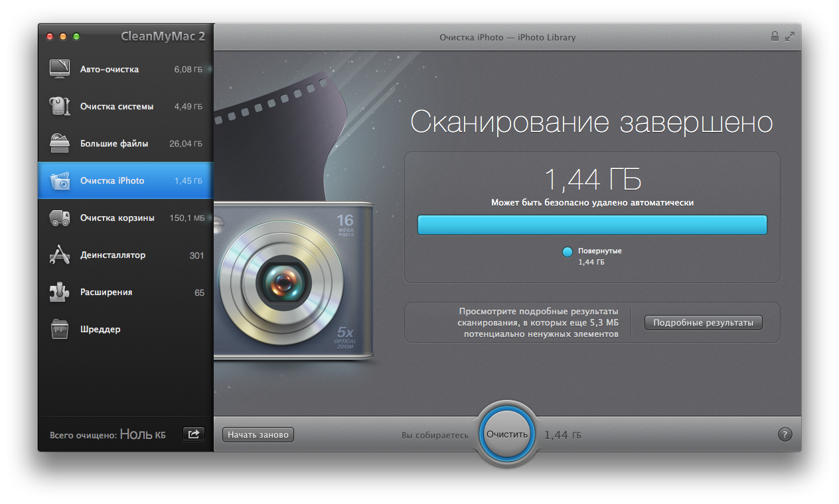Go to Очистка корзины section
Screen dimensions: 839x504
pos(125,218)
